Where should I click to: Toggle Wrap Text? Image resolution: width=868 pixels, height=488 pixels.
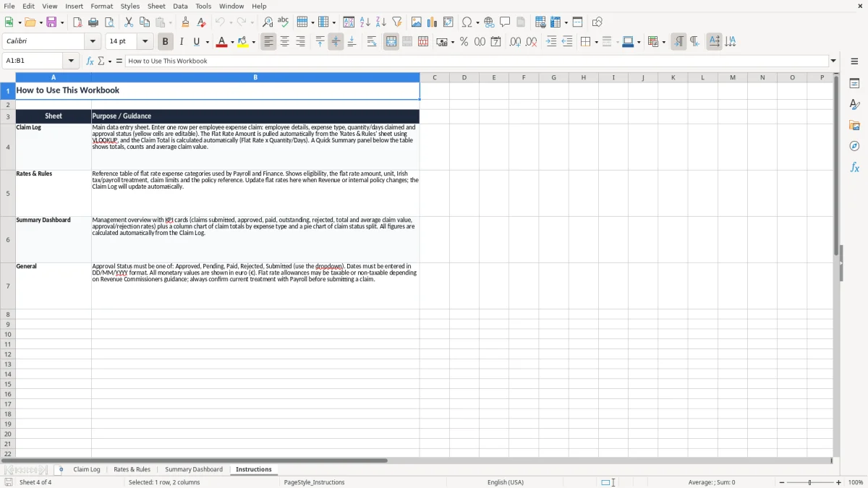click(x=372, y=42)
